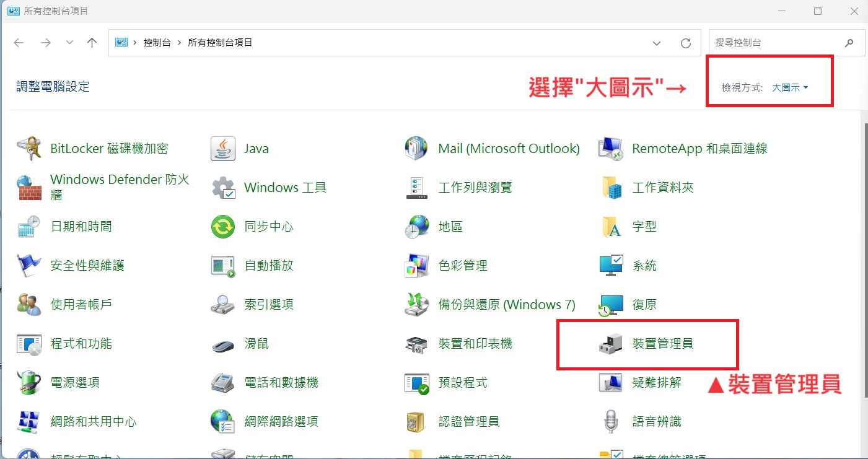Click the 語音辨識 microphone icon
The image size is (868, 459).
tap(611, 422)
